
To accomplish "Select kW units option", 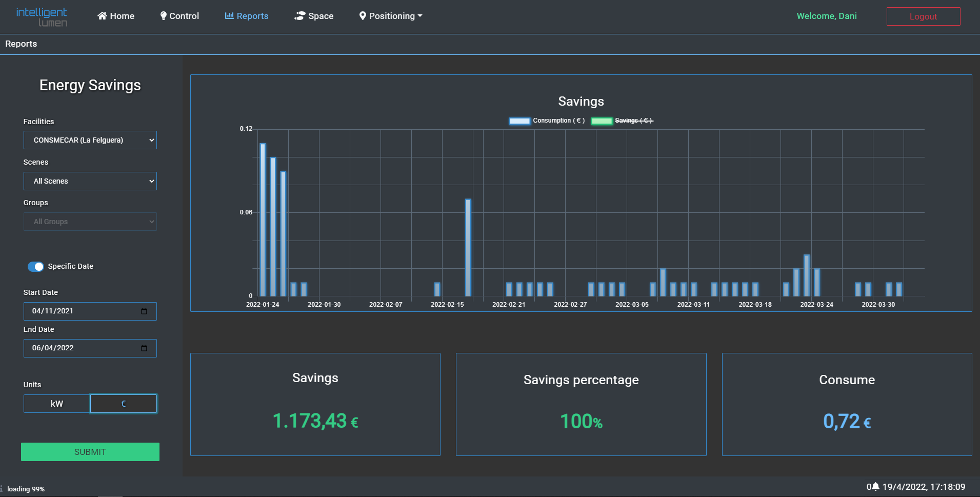I will point(57,404).
